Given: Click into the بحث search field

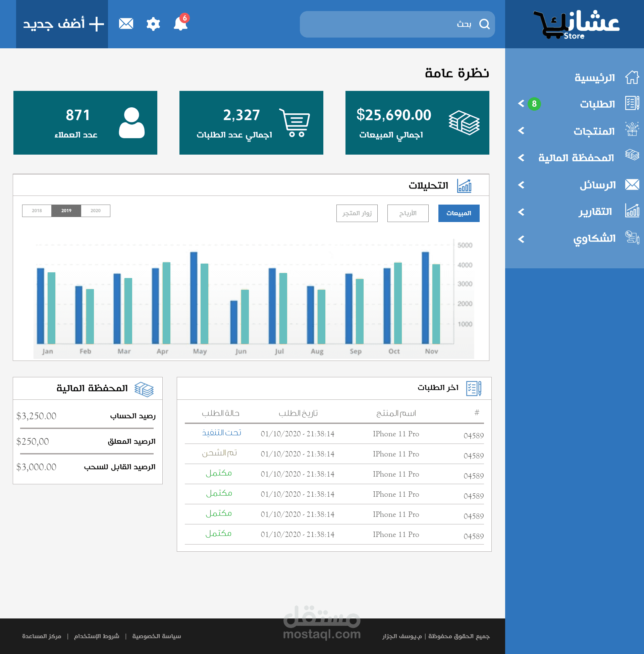Looking at the screenshot, I should click(397, 24).
